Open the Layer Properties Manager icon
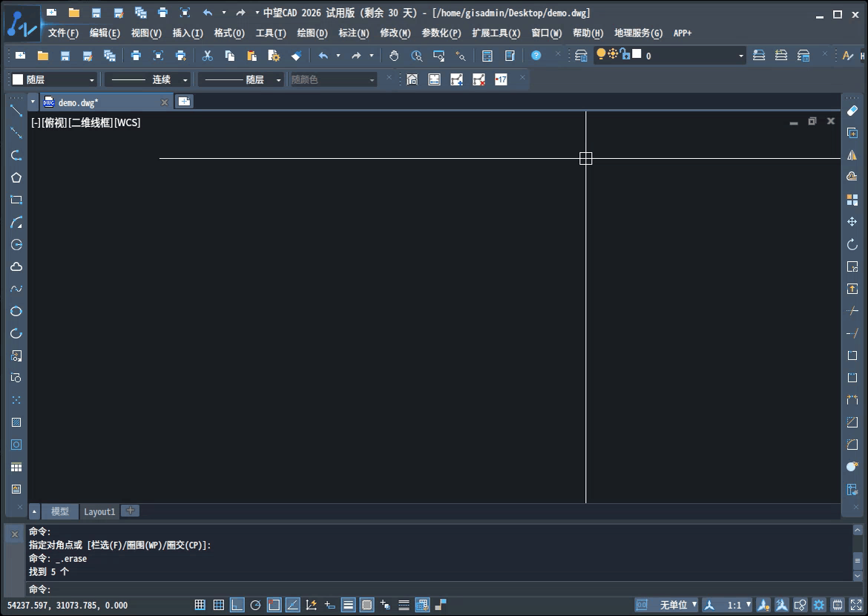Viewport: 868px width, 616px height. pos(581,56)
